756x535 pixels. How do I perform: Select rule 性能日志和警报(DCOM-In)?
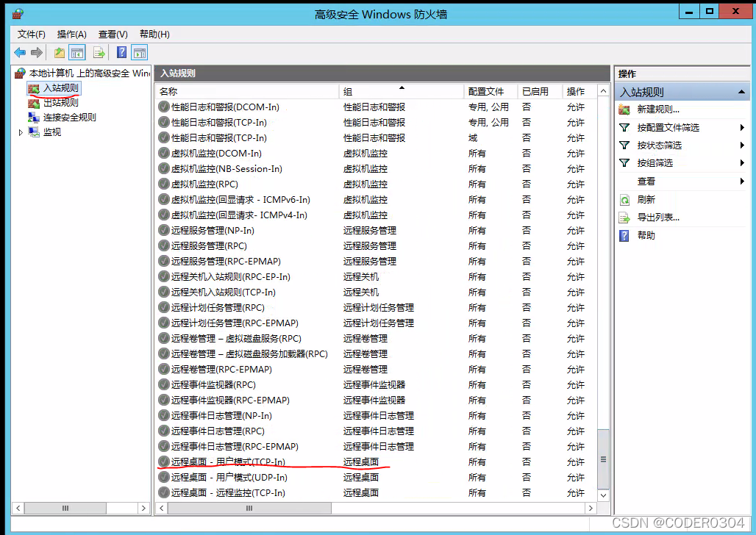(x=225, y=107)
